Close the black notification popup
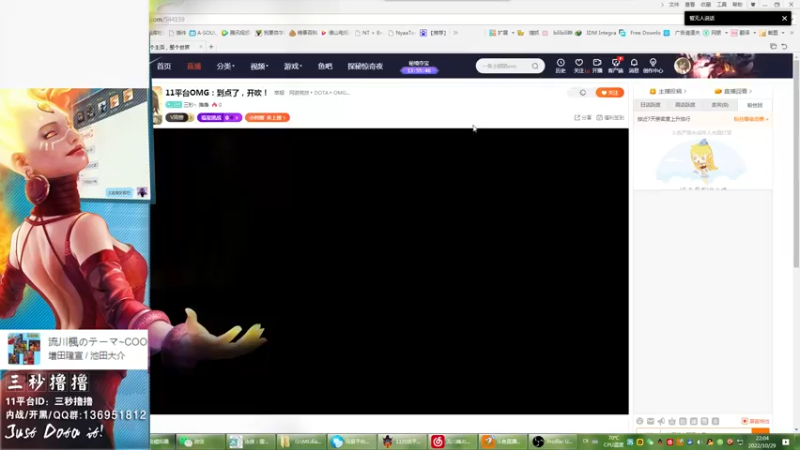This screenshot has width=800, height=450. click(x=784, y=18)
